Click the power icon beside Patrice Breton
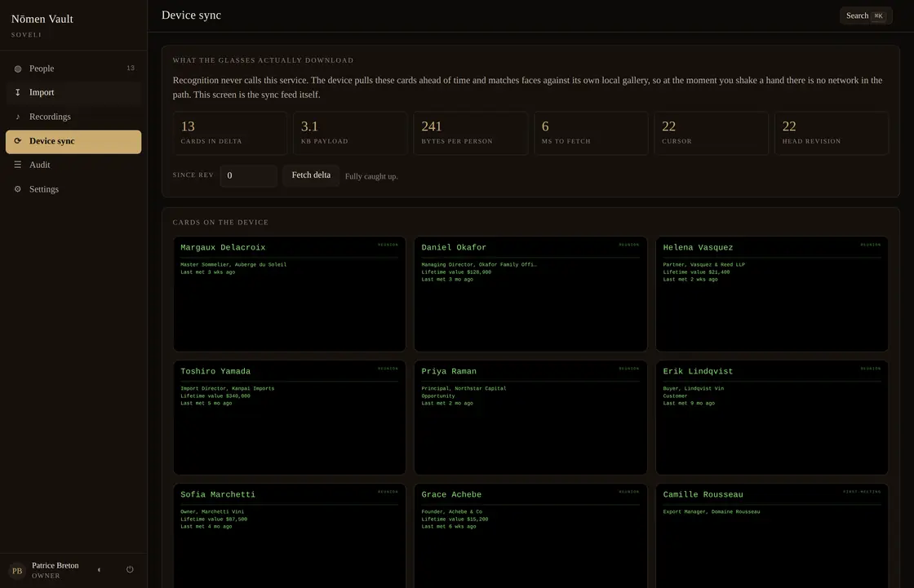 point(130,569)
